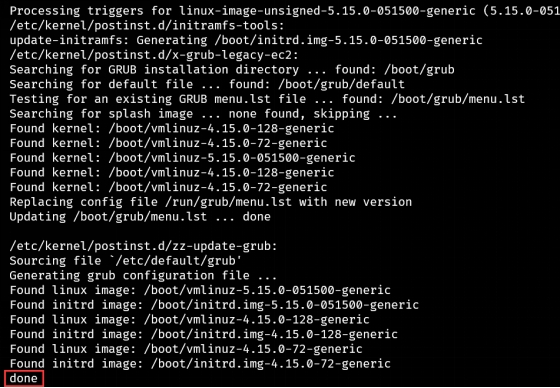560x388 pixels.
Task: Click 'Searching for GRUB installation directory' line
Action: [x=232, y=70]
